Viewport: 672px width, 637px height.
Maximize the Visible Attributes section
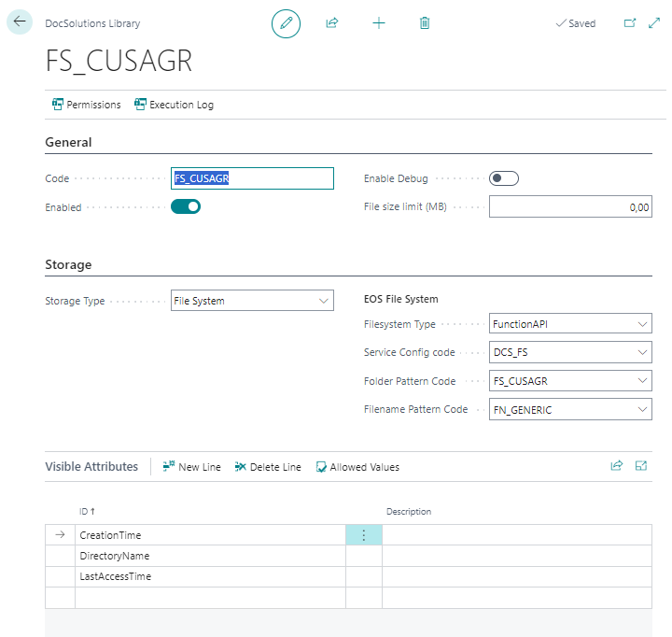[x=641, y=466]
